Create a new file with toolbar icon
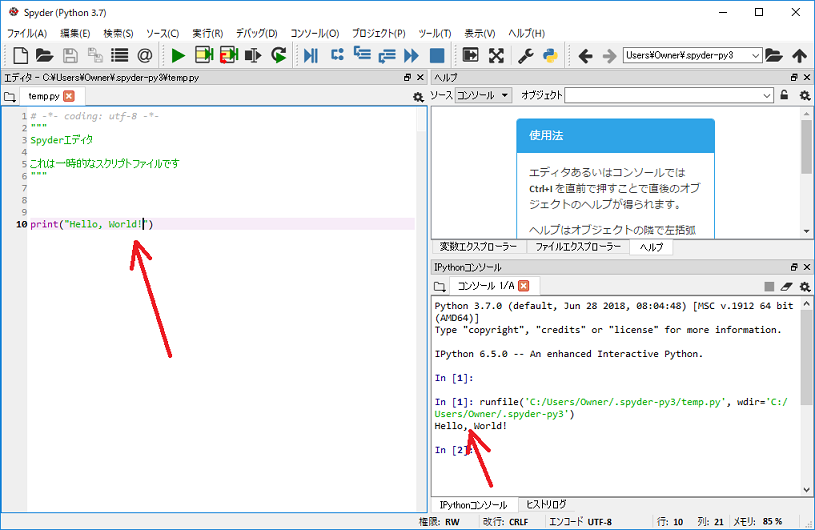 click(x=20, y=55)
